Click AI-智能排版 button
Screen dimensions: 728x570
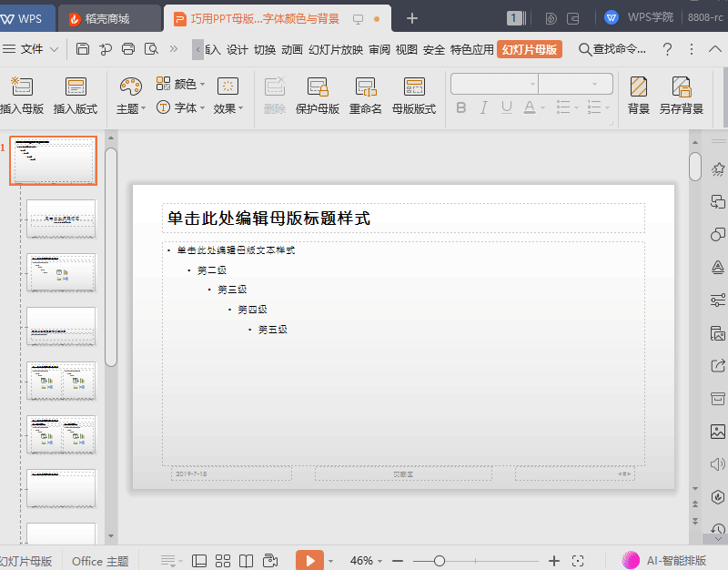[x=664, y=560]
